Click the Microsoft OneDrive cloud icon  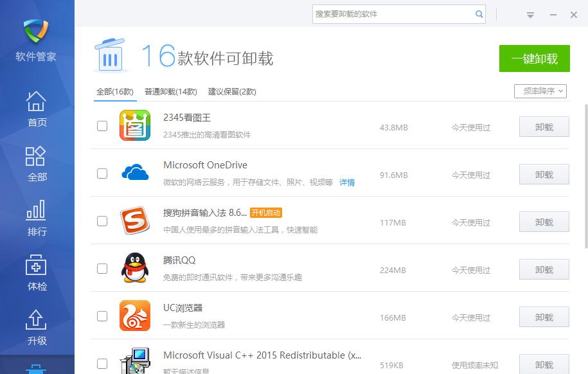point(135,173)
